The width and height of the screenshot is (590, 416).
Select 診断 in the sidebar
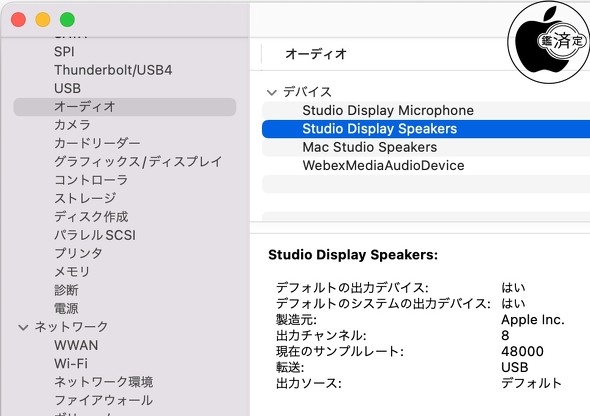66,290
